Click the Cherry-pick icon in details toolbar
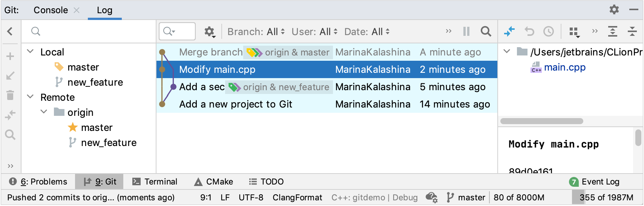This screenshot has height=206, width=644. pos(509,31)
